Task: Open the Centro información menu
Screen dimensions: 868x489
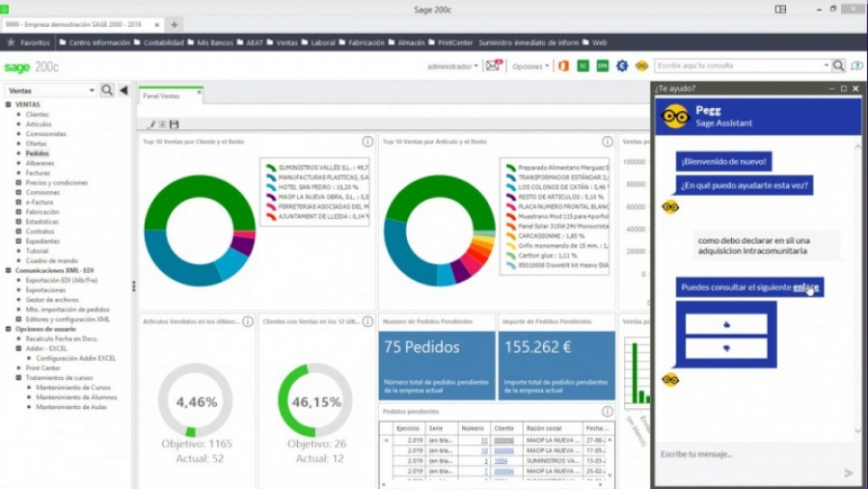Action: pos(95,42)
